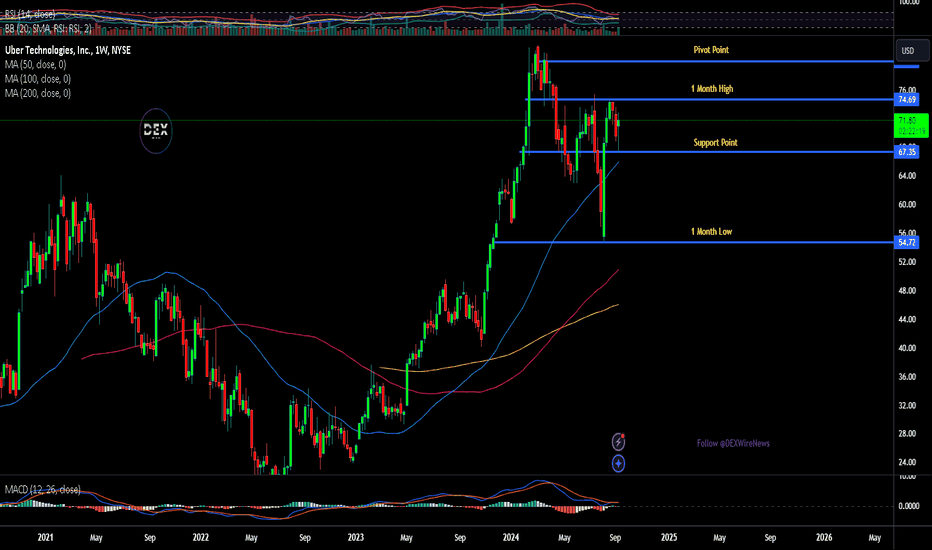
Task: Click the 67.35 price label on axis
Action: [x=907, y=152]
